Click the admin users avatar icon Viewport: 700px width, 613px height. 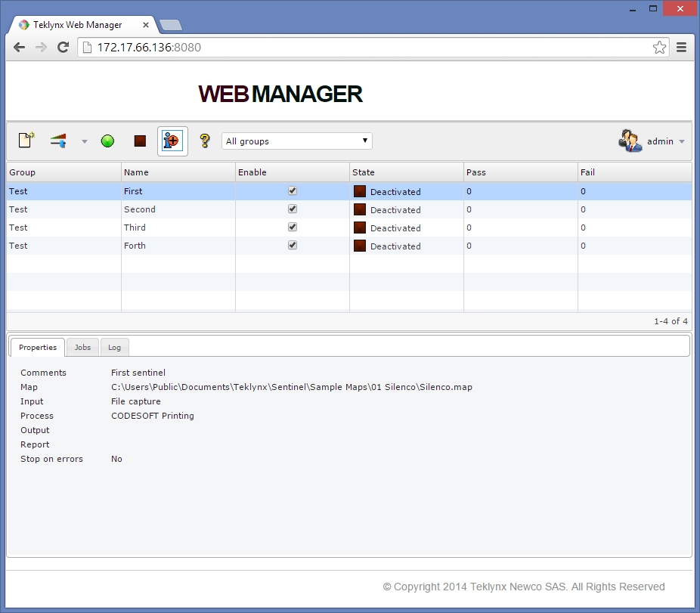tap(630, 141)
